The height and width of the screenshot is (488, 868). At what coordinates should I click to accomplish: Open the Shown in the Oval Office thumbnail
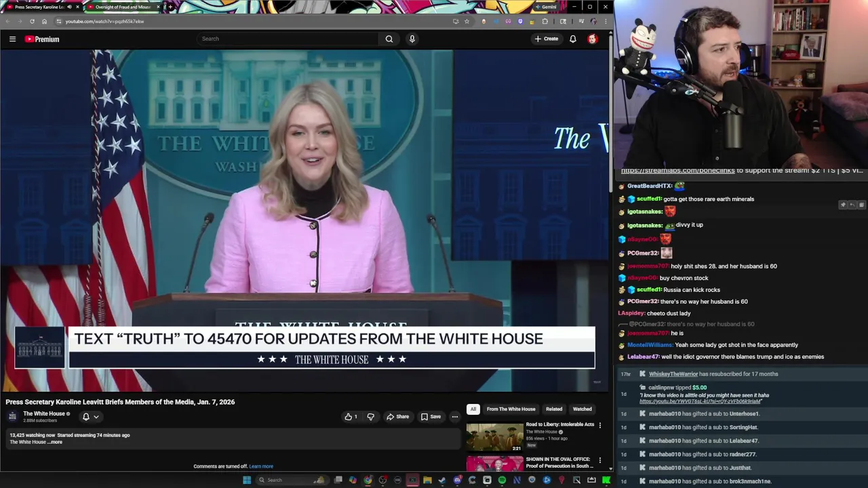(494, 464)
